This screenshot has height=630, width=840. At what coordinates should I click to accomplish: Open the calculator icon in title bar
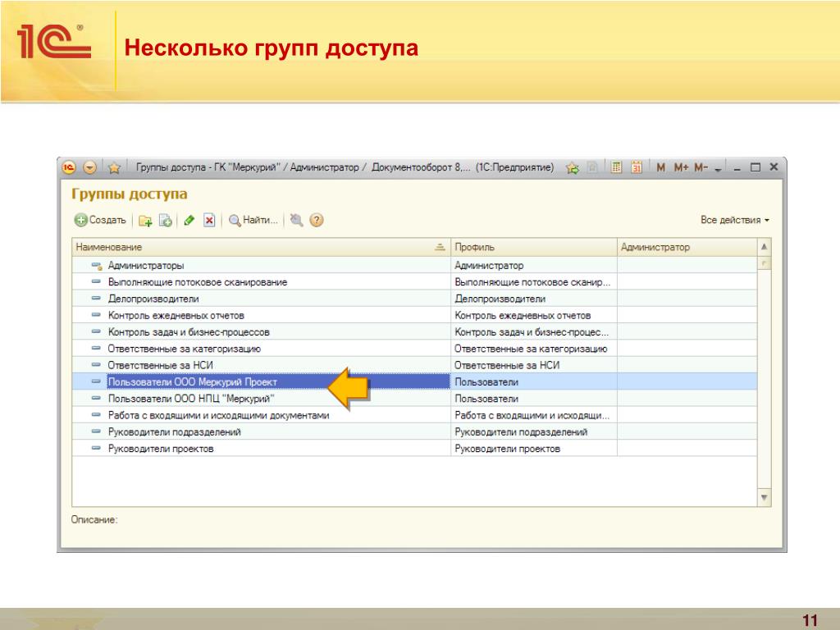coord(617,167)
